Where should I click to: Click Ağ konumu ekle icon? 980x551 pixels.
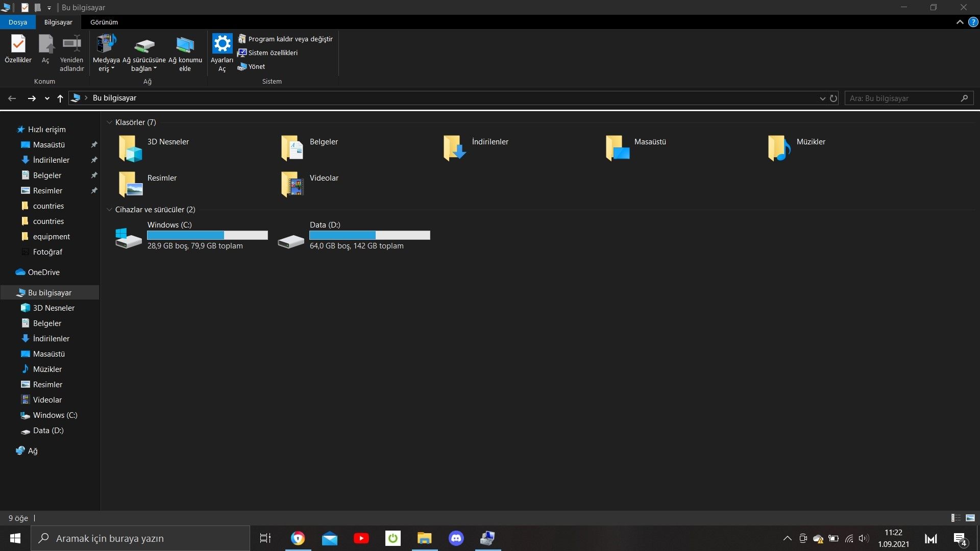(185, 45)
